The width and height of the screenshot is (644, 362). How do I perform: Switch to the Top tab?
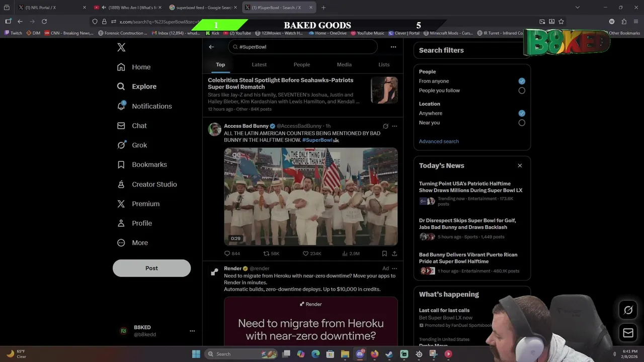(x=220, y=64)
